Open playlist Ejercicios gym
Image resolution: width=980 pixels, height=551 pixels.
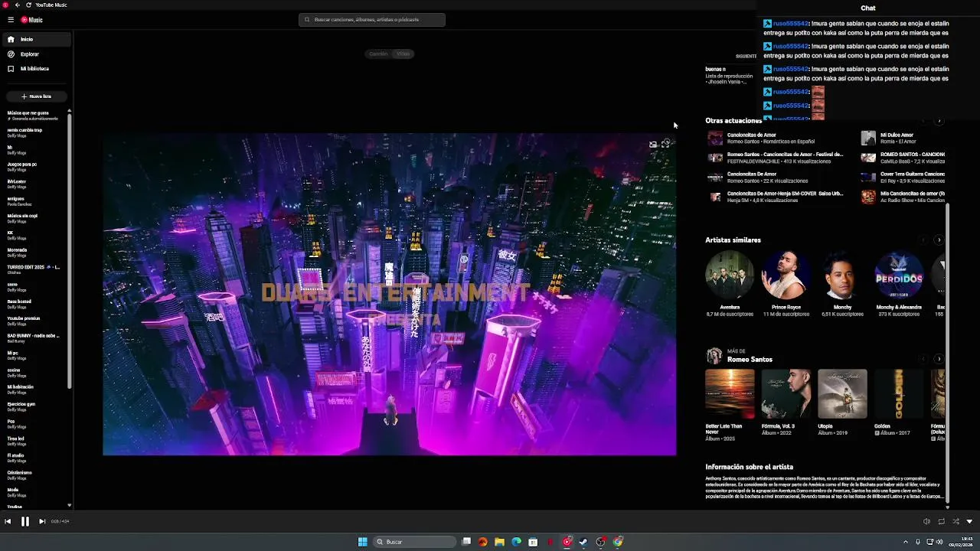click(34, 406)
